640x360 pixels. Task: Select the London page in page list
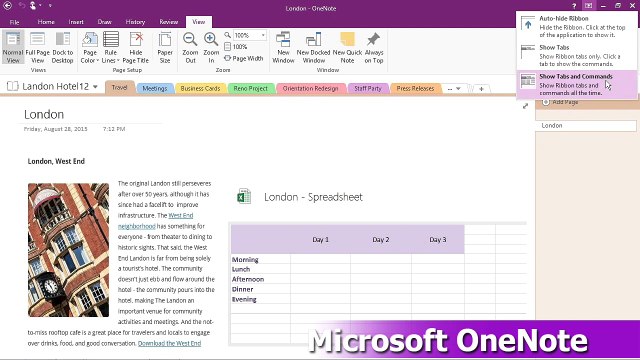click(586, 126)
